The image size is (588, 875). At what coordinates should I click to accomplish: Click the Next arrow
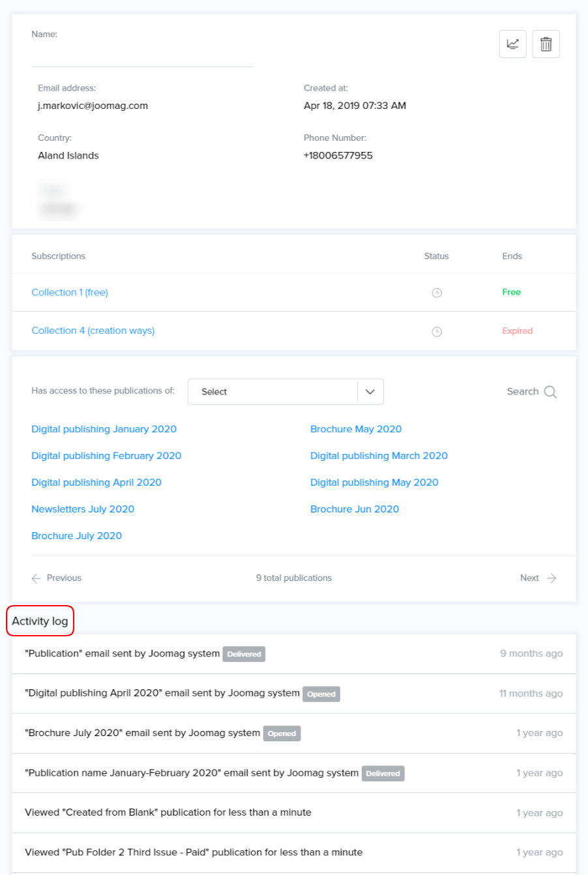pyautogui.click(x=551, y=578)
